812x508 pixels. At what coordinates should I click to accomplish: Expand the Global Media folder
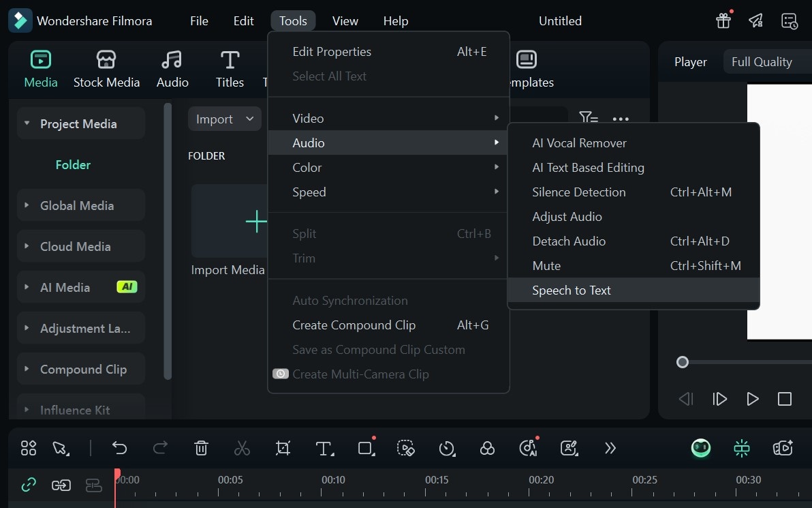tap(27, 205)
